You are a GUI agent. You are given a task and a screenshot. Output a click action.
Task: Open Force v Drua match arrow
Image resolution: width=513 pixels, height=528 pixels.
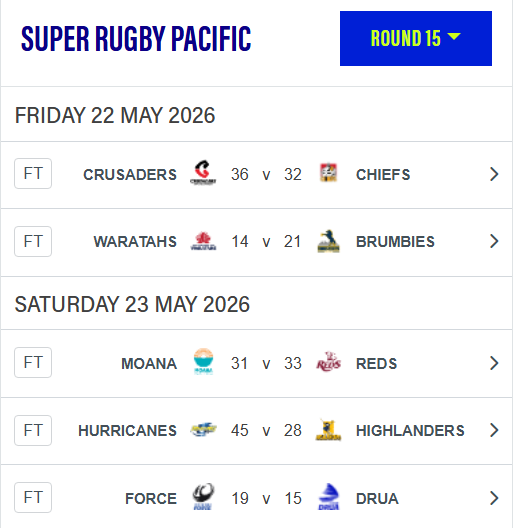(x=494, y=498)
